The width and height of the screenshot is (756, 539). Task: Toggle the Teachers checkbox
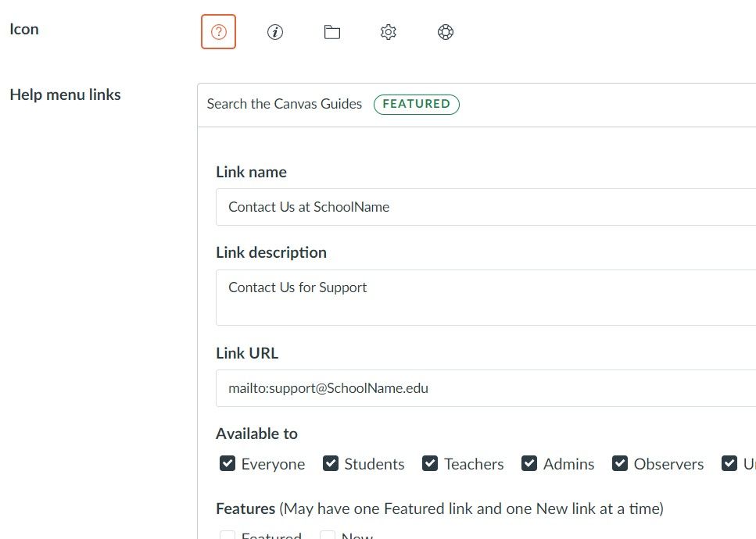[x=429, y=463]
